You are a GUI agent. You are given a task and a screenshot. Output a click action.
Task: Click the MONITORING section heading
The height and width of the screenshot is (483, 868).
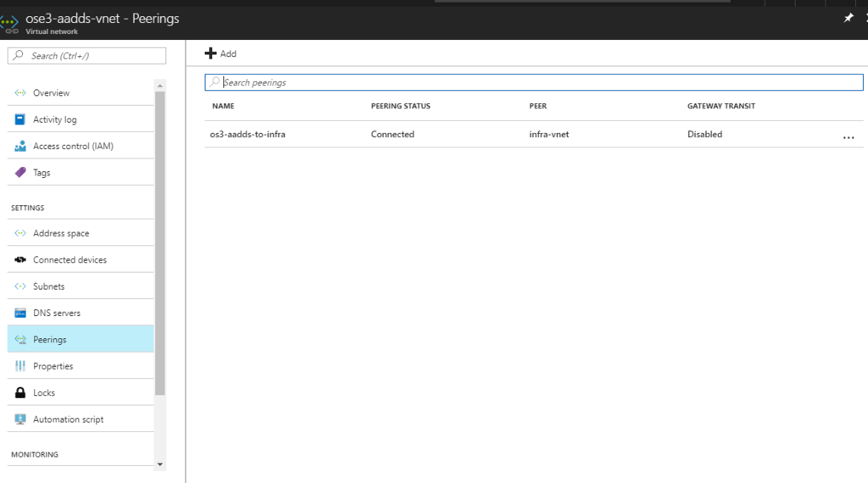coord(34,455)
